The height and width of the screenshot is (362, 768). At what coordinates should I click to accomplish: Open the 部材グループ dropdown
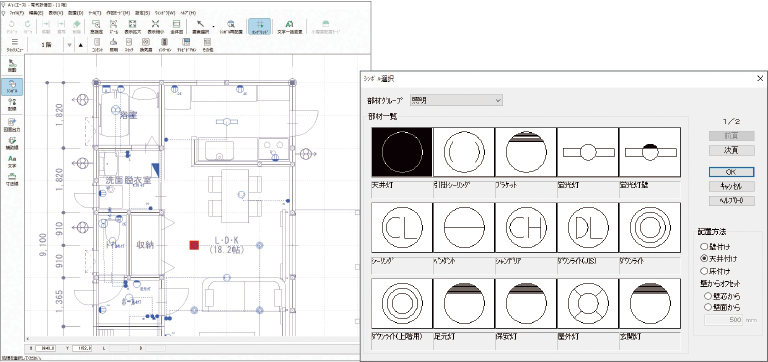pos(456,100)
